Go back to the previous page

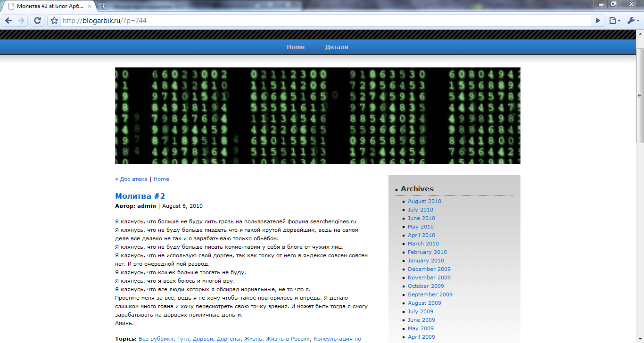[8, 21]
